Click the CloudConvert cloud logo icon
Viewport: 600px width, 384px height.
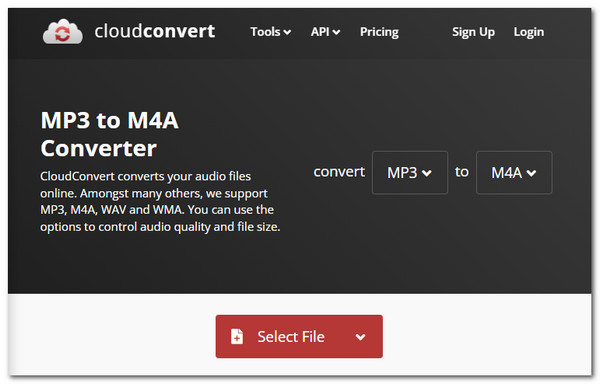(x=63, y=32)
